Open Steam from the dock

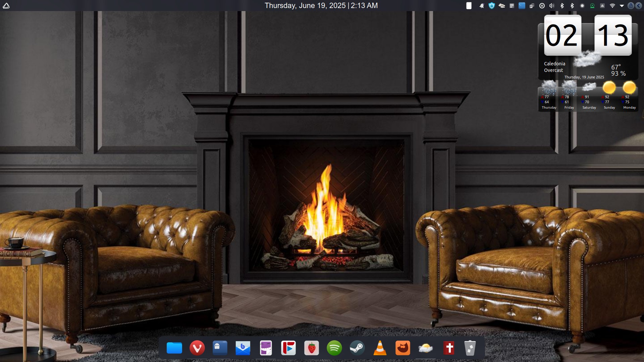click(357, 348)
